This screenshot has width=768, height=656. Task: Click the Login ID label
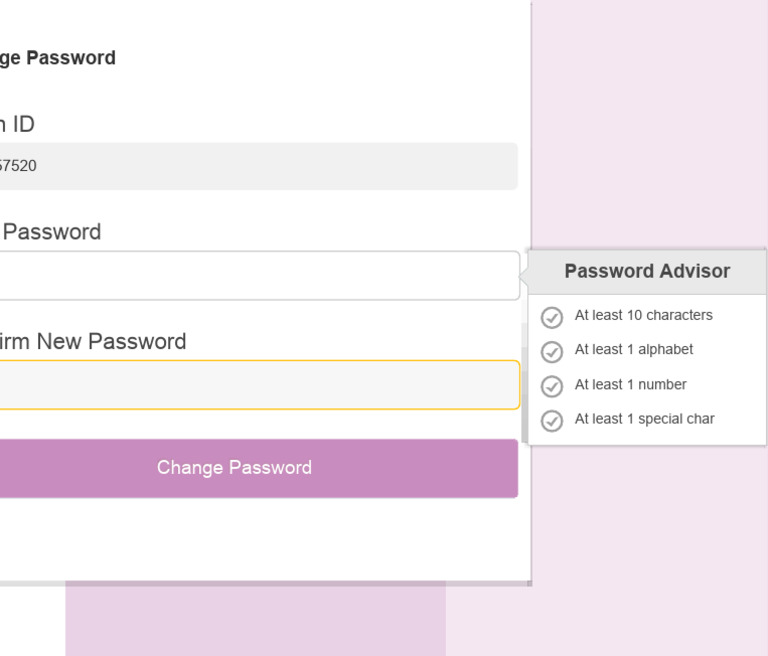(x=17, y=124)
